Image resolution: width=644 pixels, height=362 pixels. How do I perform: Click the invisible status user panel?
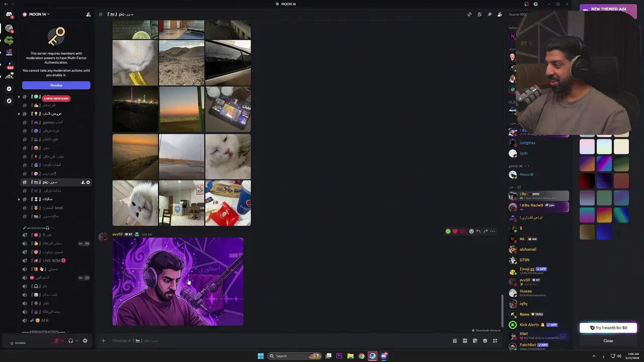(20, 343)
